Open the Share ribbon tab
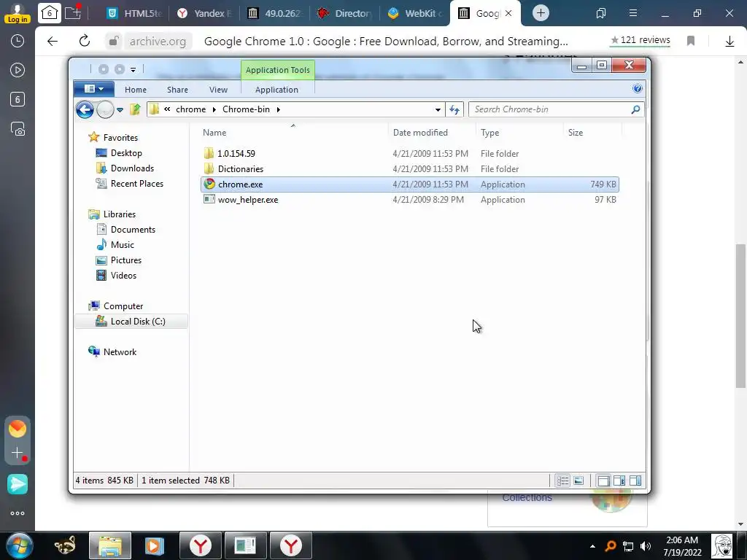 [x=178, y=90]
